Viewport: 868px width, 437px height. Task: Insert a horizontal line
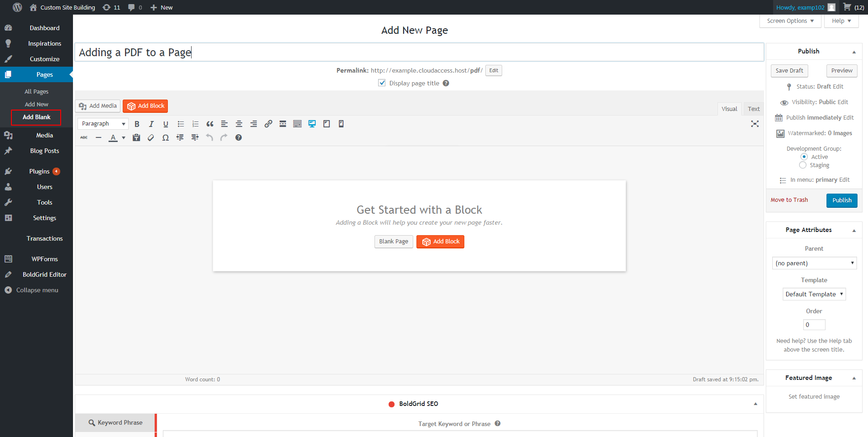coord(99,137)
